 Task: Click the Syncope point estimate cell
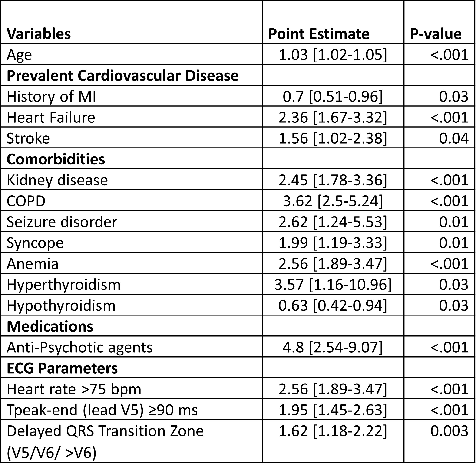(333, 243)
